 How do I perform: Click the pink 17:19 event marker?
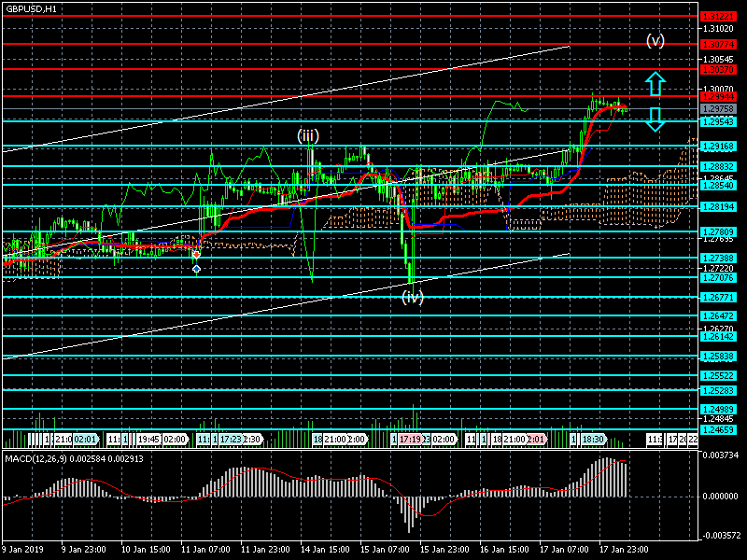410,439
